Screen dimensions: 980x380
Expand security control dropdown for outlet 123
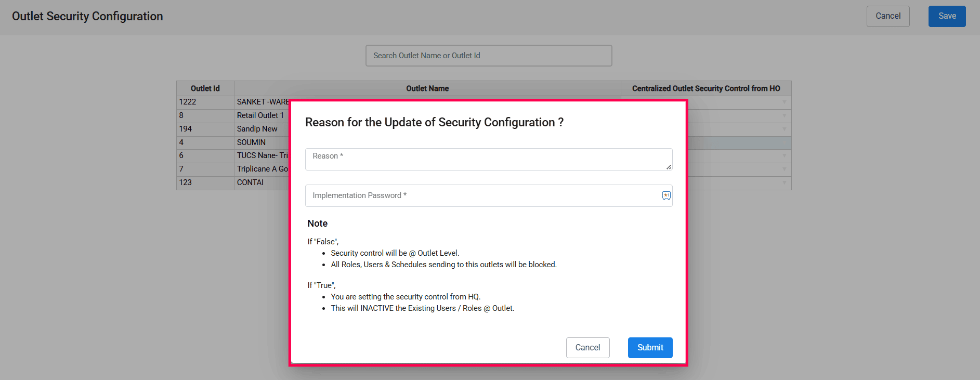click(784, 183)
